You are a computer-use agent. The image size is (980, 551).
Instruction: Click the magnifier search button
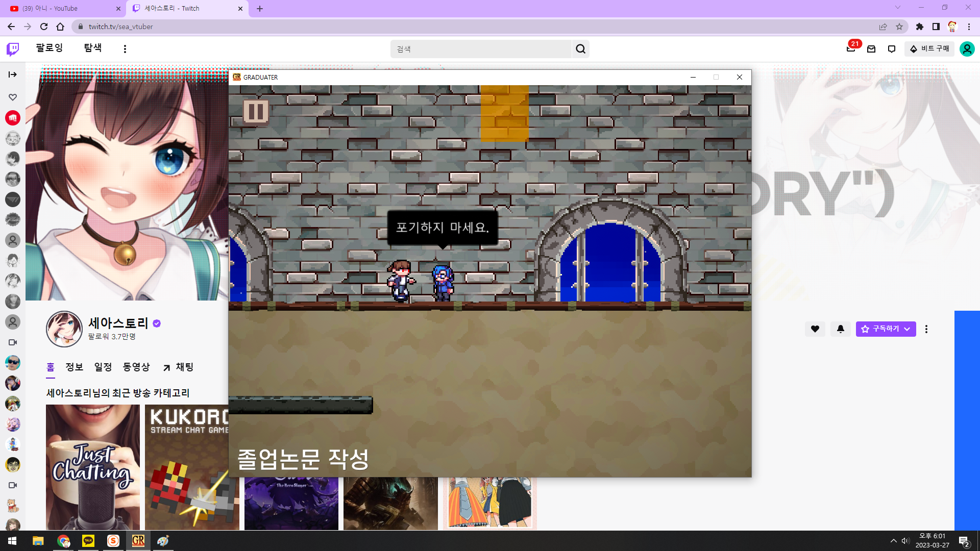[x=581, y=49]
